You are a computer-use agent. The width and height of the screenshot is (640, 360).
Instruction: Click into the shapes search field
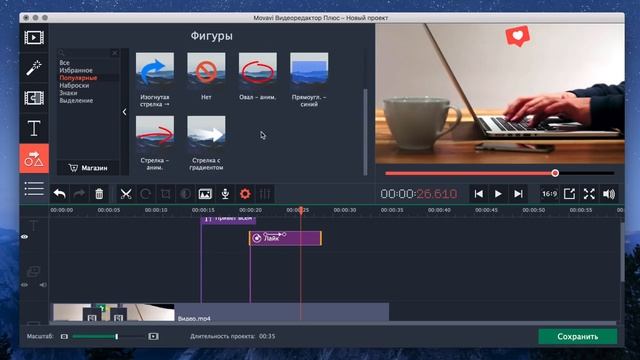click(84, 53)
